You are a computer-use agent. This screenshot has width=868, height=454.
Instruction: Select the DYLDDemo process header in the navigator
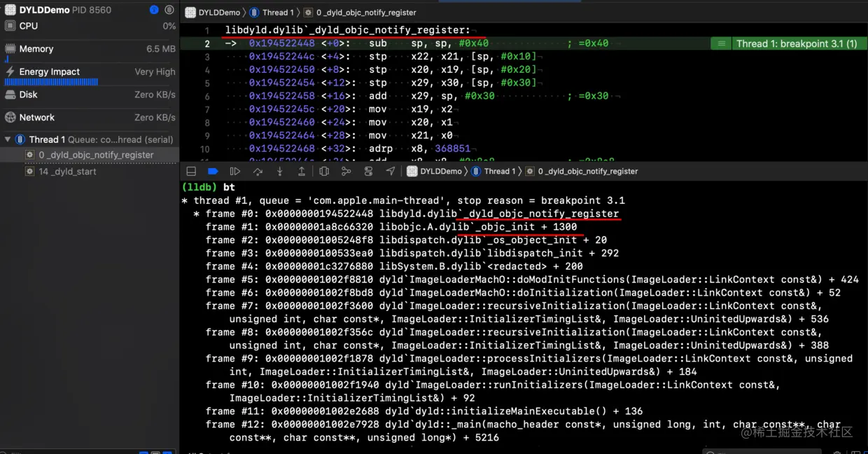[x=90, y=10]
